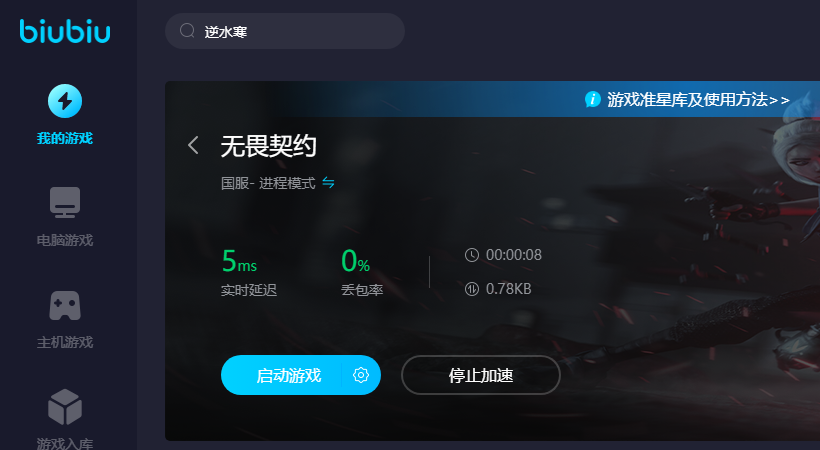Click the 停止加速 button
This screenshot has height=450, width=820.
click(481, 375)
